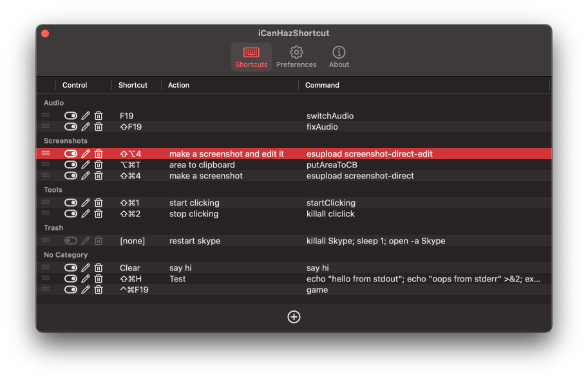Edit the switchAudio shortcut with pencil icon
Screen dimensions: 588x380
(86, 115)
